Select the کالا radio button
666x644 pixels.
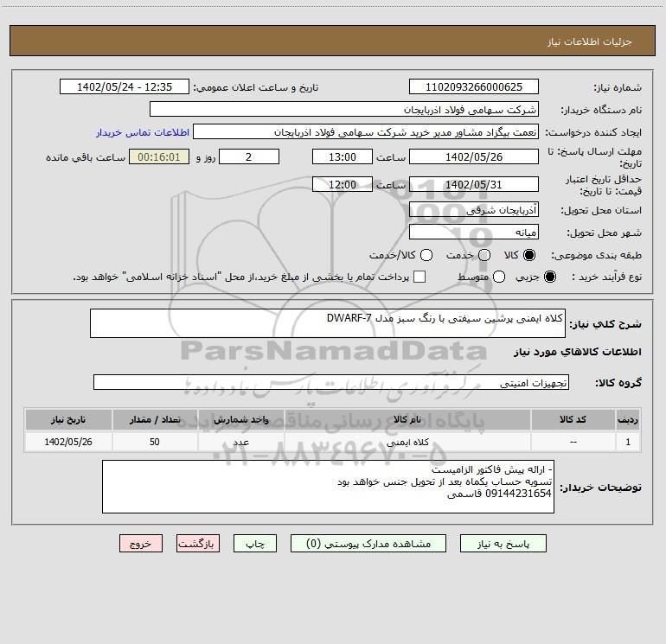(529, 255)
